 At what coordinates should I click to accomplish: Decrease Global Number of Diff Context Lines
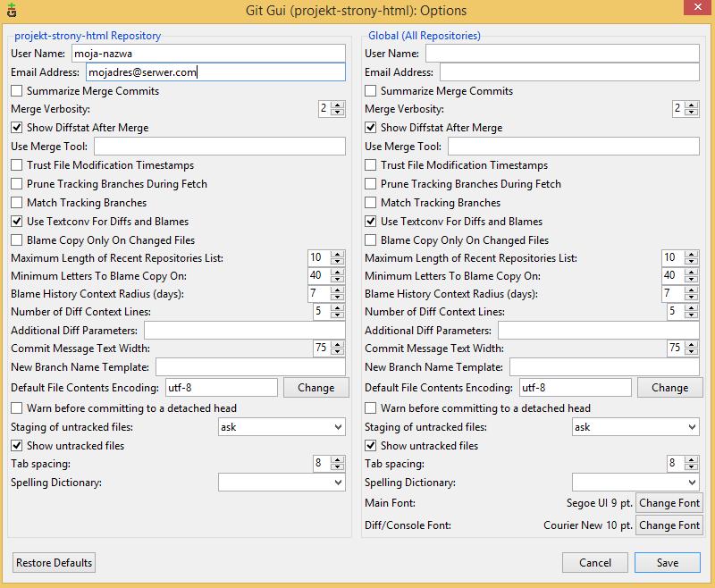coord(691,315)
